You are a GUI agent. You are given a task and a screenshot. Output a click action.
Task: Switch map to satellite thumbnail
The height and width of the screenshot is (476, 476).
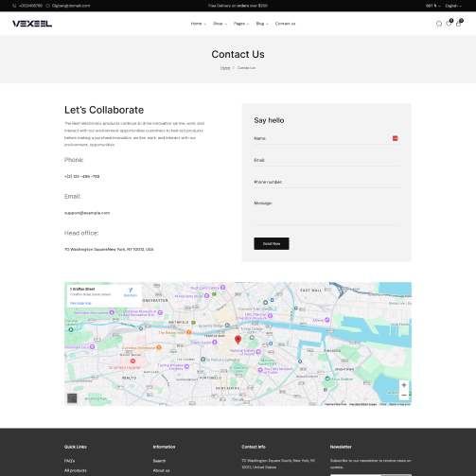[72, 398]
